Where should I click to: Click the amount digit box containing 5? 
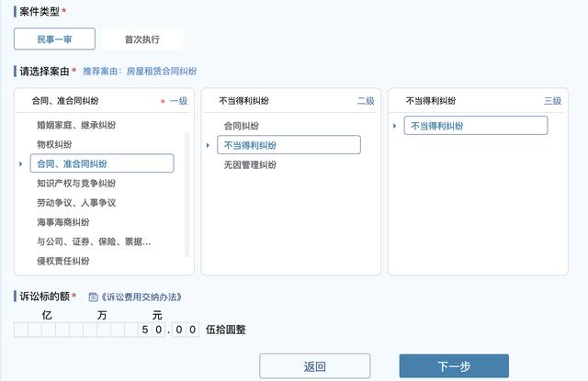(145, 330)
